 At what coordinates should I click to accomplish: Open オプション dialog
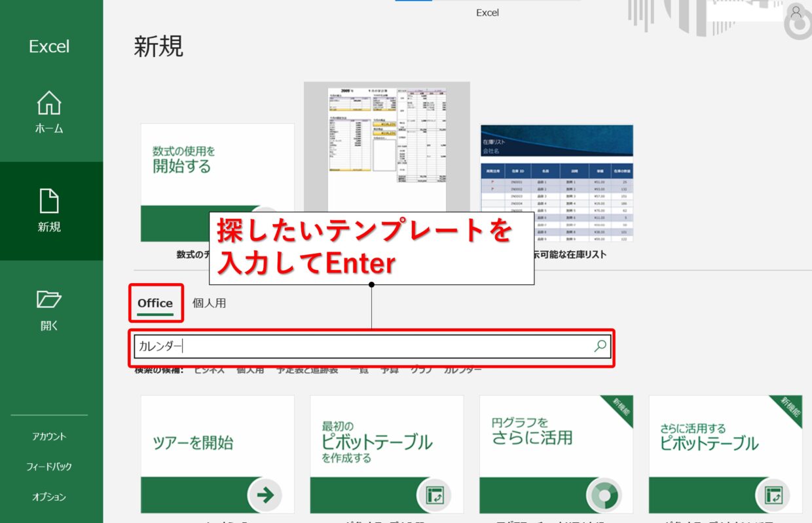click(50, 497)
